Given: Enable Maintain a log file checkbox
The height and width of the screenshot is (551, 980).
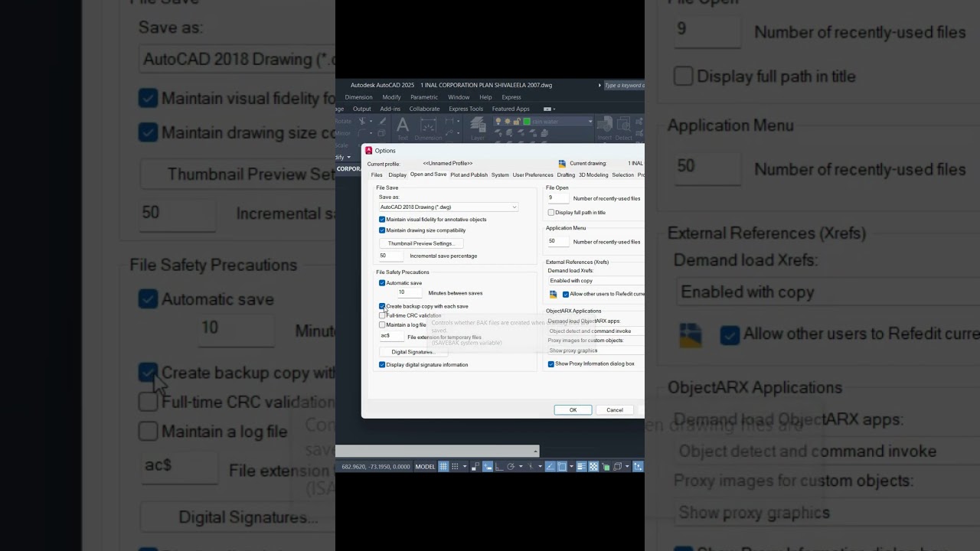Looking at the screenshot, I should pos(382,324).
